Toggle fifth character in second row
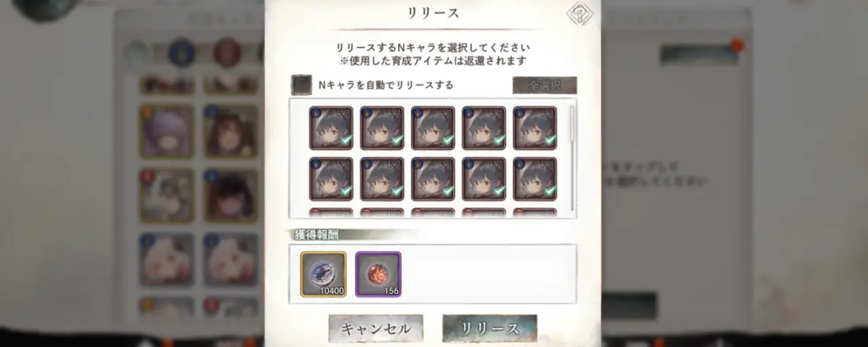Image resolution: width=868 pixels, height=347 pixels. click(x=534, y=179)
